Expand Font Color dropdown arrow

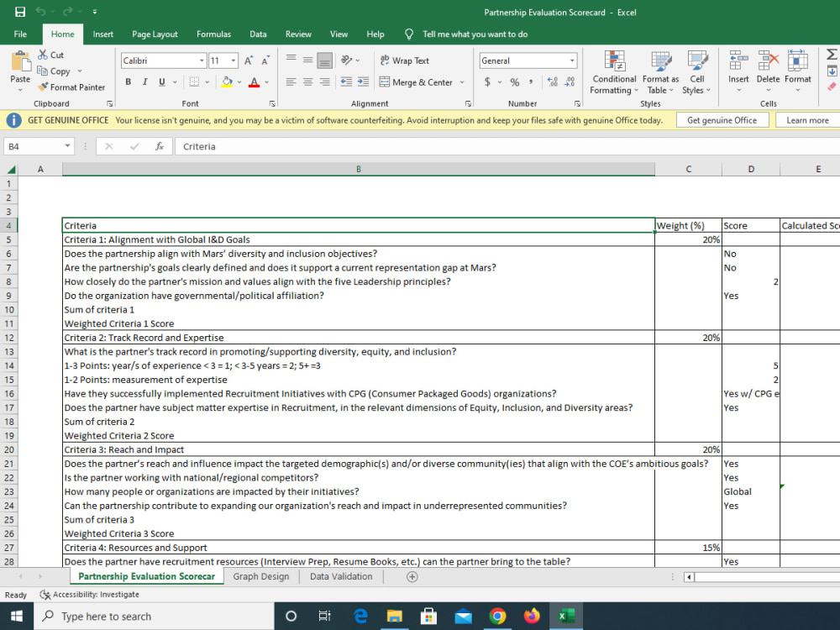click(267, 82)
